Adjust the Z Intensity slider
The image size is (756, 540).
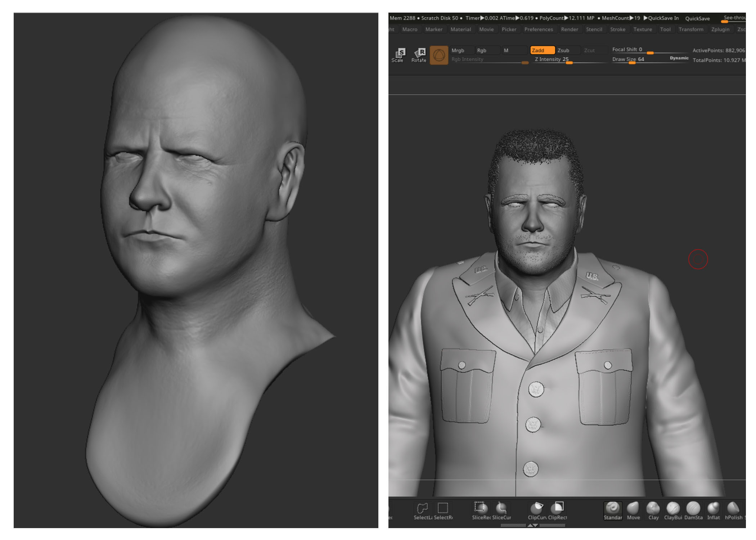pos(569,60)
